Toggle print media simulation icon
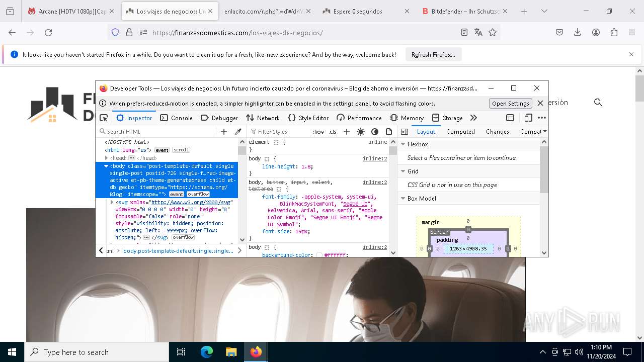The height and width of the screenshot is (362, 644). point(389,132)
